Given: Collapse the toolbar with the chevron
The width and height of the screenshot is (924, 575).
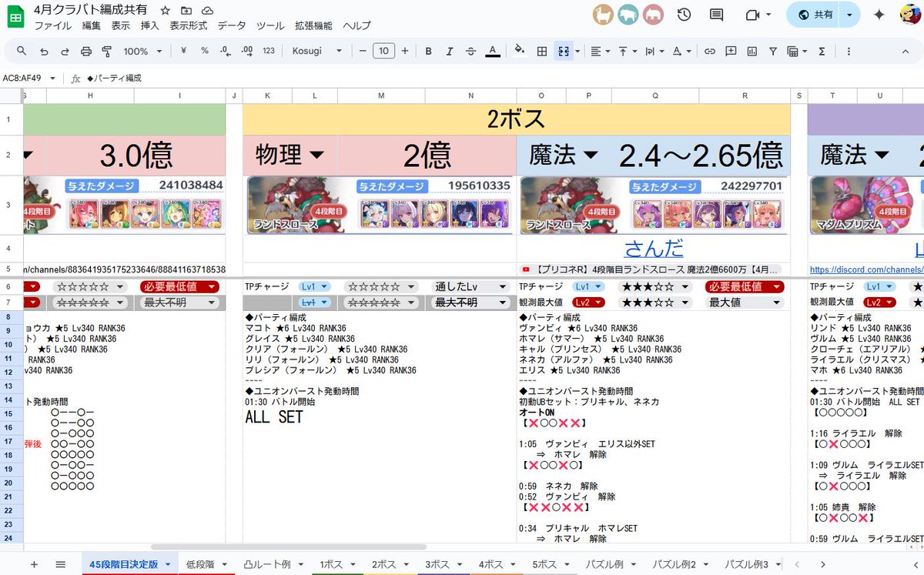Looking at the screenshot, I should pos(907,51).
